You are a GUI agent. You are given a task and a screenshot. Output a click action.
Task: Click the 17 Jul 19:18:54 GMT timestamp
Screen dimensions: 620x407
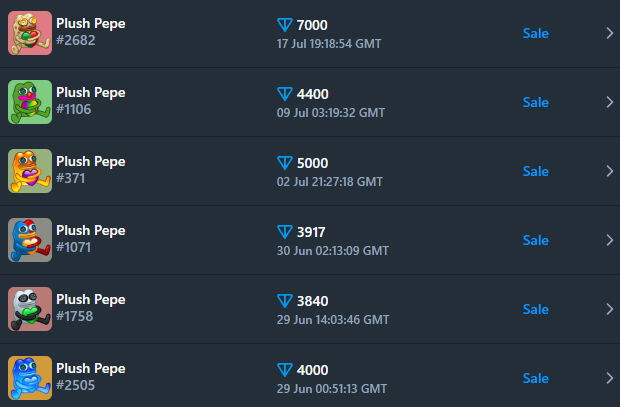[328, 44]
